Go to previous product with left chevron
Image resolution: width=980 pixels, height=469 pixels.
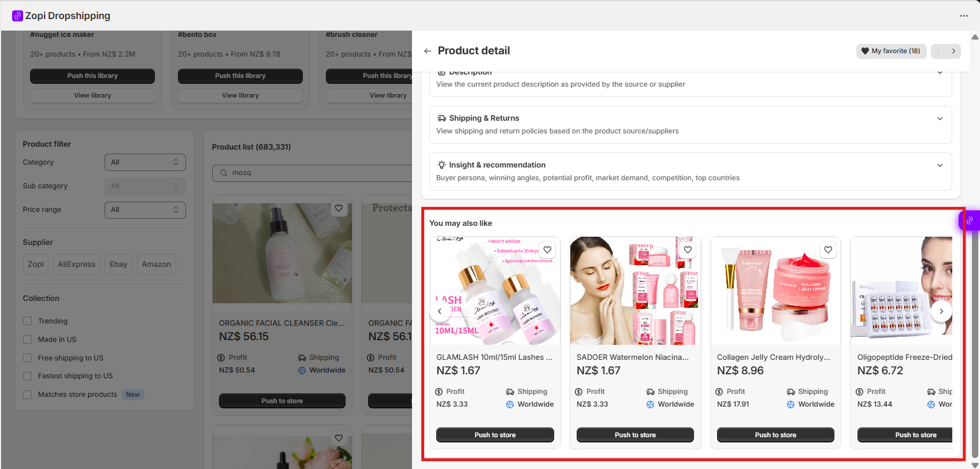pyautogui.click(x=938, y=51)
